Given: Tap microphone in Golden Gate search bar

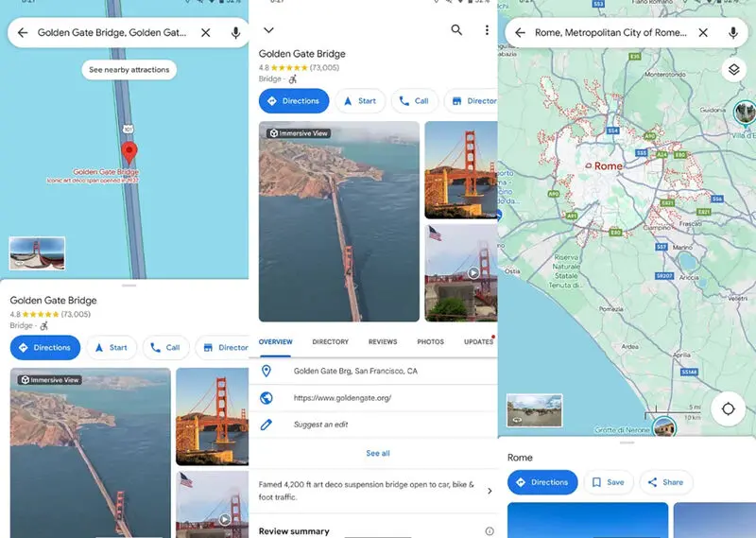Looking at the screenshot, I should [235, 33].
